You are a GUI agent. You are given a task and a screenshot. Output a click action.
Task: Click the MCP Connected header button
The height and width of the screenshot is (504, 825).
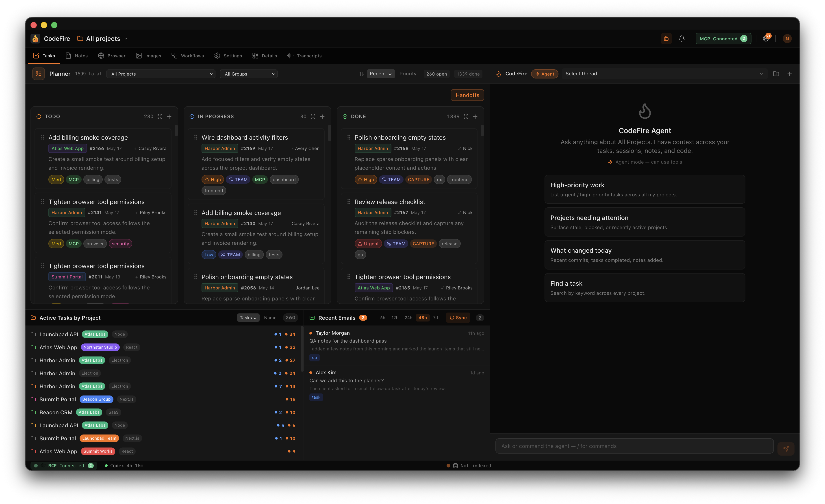pyautogui.click(x=723, y=39)
